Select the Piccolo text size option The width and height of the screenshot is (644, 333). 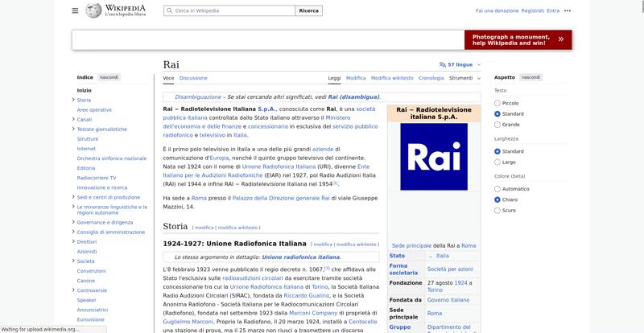(497, 103)
